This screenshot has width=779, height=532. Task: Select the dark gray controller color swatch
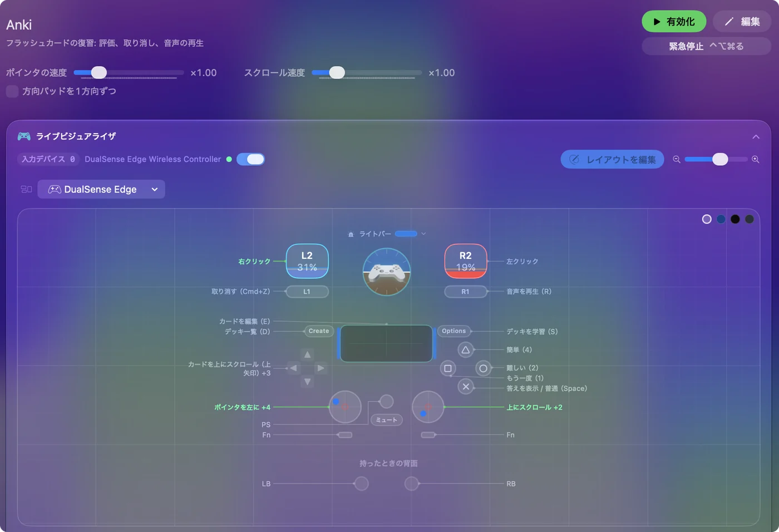(x=750, y=219)
